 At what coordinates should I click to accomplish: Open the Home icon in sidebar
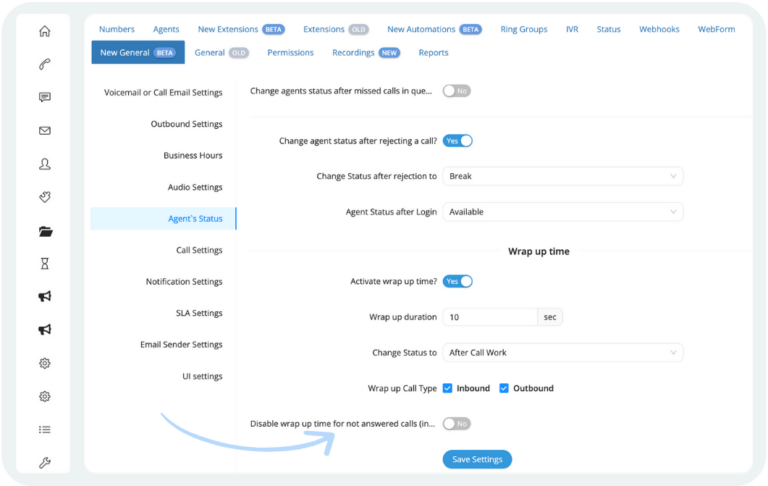pyautogui.click(x=45, y=31)
